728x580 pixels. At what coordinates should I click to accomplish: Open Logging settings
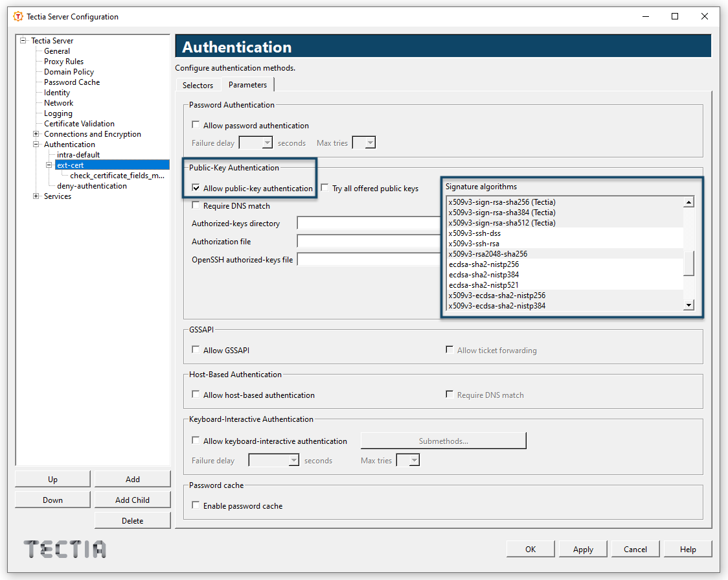coord(58,113)
